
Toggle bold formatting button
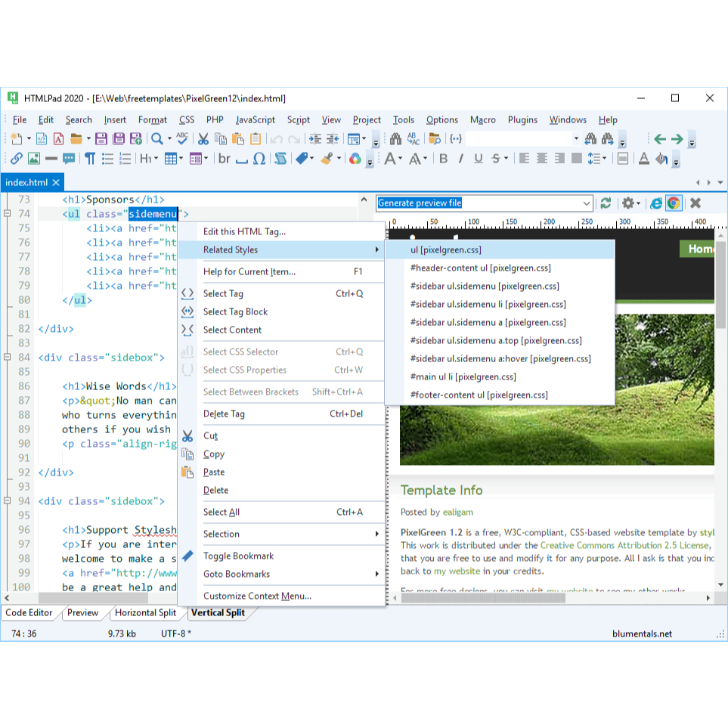tap(444, 159)
